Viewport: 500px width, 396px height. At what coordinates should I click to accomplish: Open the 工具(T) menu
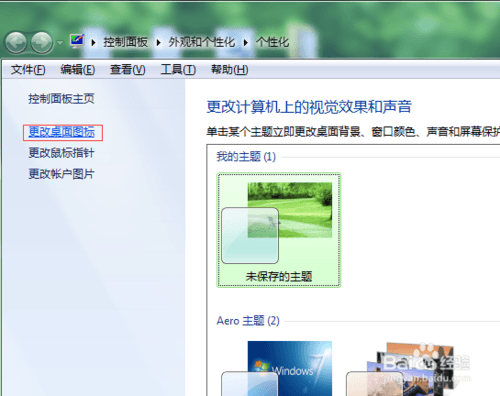point(178,70)
